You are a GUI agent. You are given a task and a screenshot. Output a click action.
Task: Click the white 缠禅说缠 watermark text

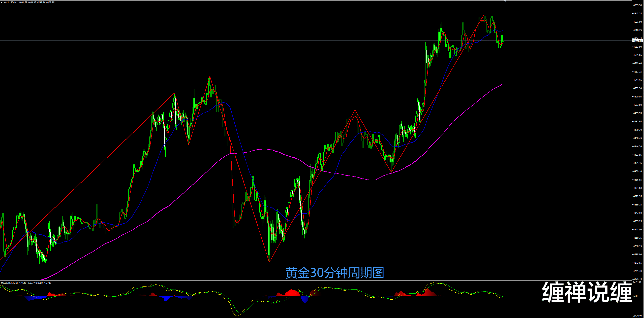tap(587, 292)
